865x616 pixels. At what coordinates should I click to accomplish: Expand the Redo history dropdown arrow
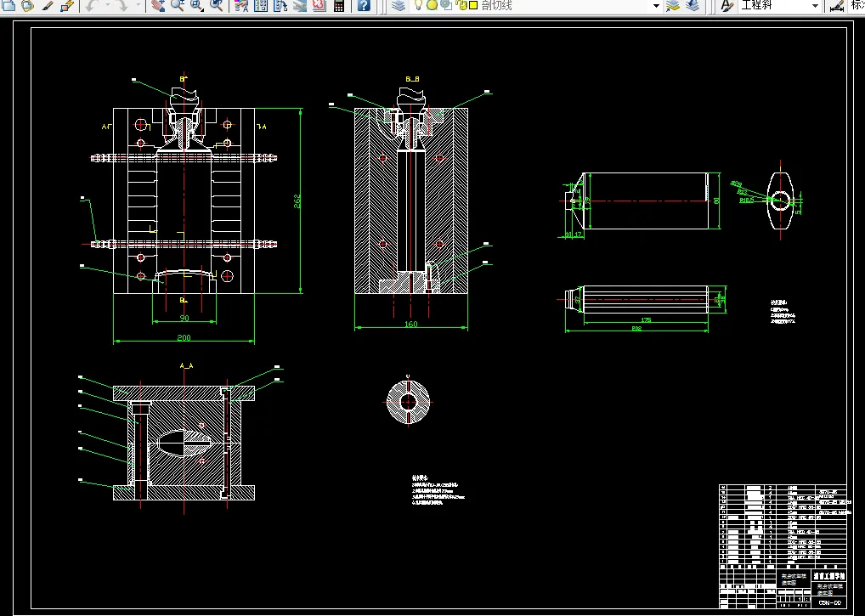pyautogui.click(x=138, y=5)
